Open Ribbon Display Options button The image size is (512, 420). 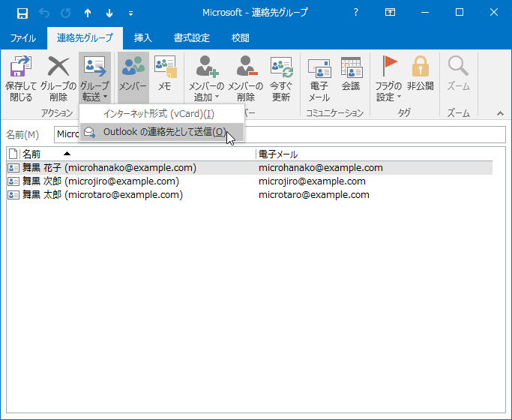390,13
